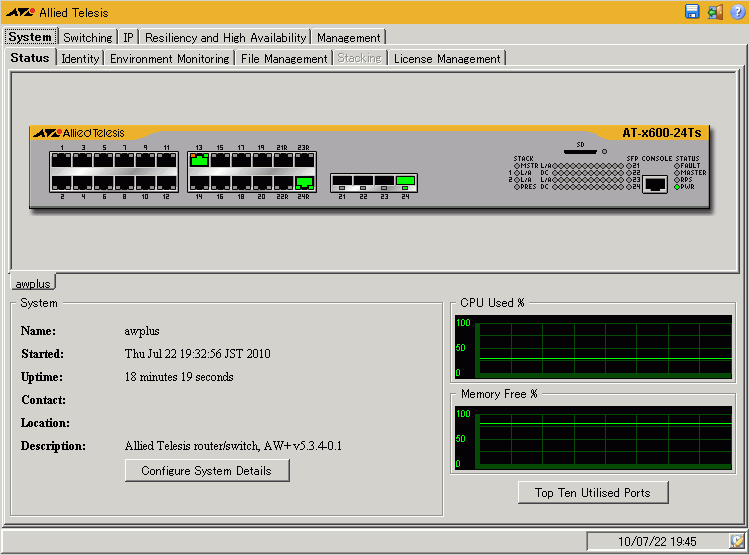Click copper port 1 on the switch
The image size is (750, 555).
tap(62, 160)
